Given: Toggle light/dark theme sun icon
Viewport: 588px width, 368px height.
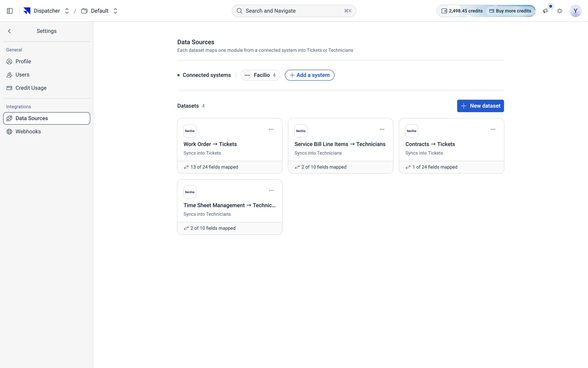Looking at the screenshot, I should [560, 11].
